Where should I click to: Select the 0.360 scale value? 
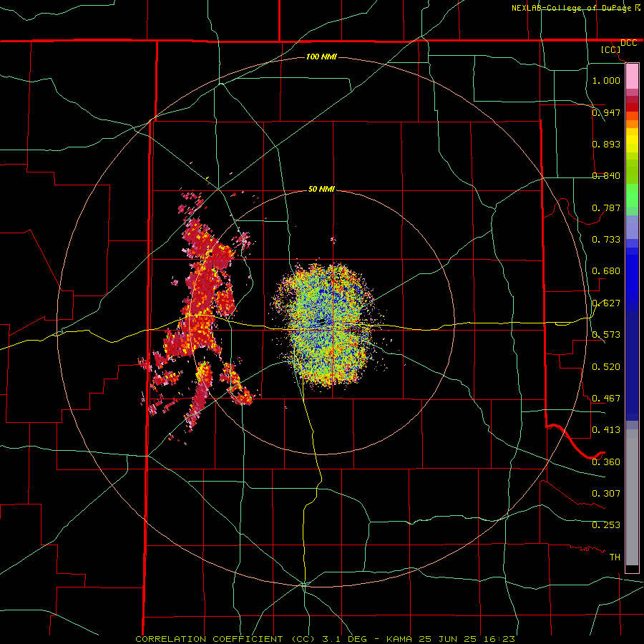(x=606, y=462)
